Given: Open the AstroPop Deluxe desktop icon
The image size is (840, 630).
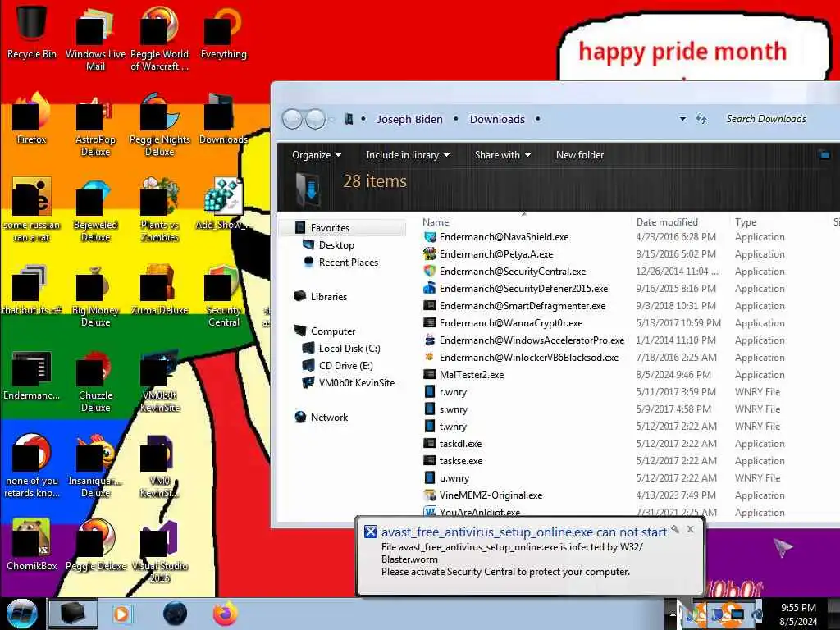Looking at the screenshot, I should (95, 126).
